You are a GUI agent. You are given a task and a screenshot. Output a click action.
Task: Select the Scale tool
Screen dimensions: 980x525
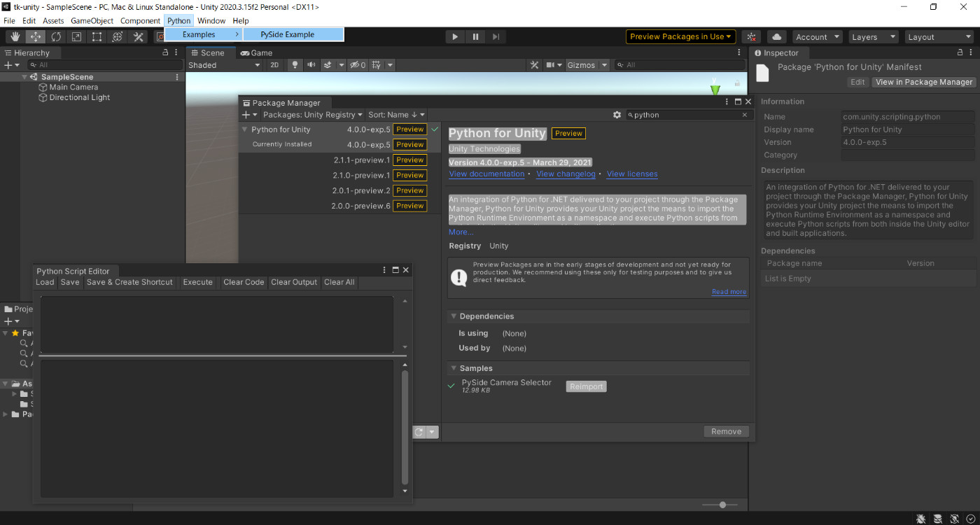pos(76,37)
